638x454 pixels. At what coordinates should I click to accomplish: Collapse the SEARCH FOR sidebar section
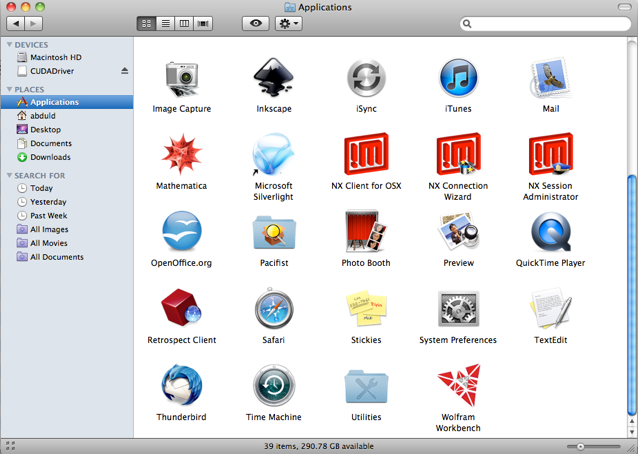click(x=9, y=176)
